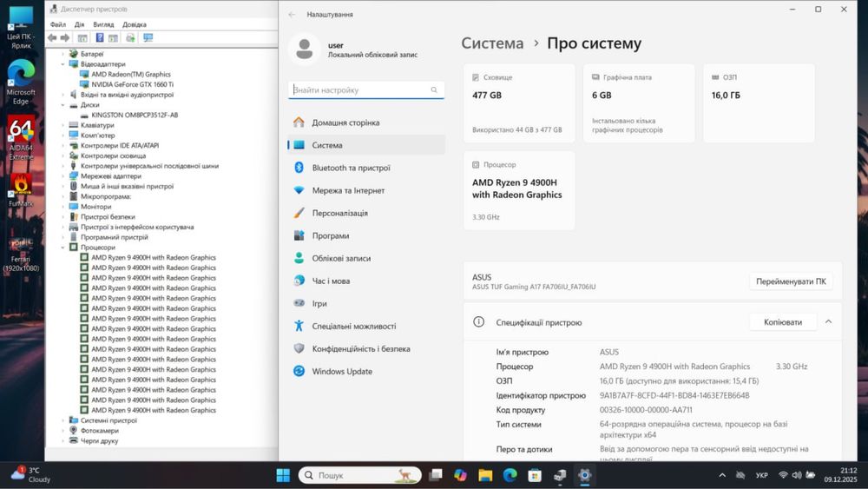Viewport: 868px width, 489px height.
Task: Open the Graphics card (Графічна плата) card
Action: pyautogui.click(x=639, y=103)
